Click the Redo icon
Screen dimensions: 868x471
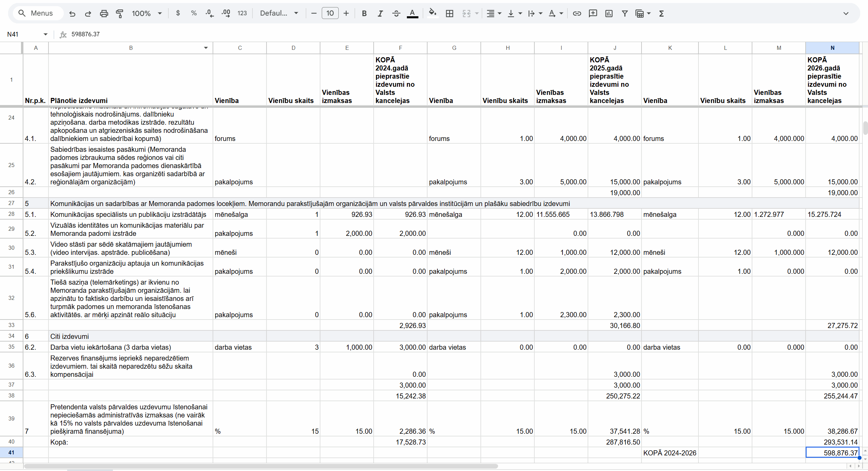(88, 14)
